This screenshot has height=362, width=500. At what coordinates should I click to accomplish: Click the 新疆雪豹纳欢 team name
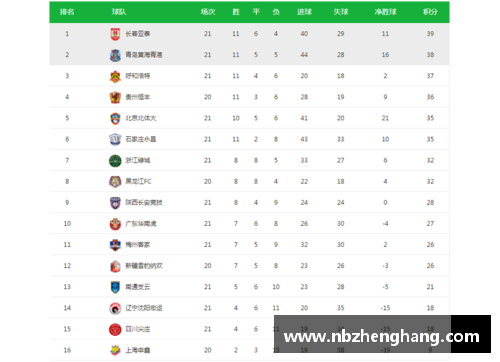pyautogui.click(x=144, y=266)
